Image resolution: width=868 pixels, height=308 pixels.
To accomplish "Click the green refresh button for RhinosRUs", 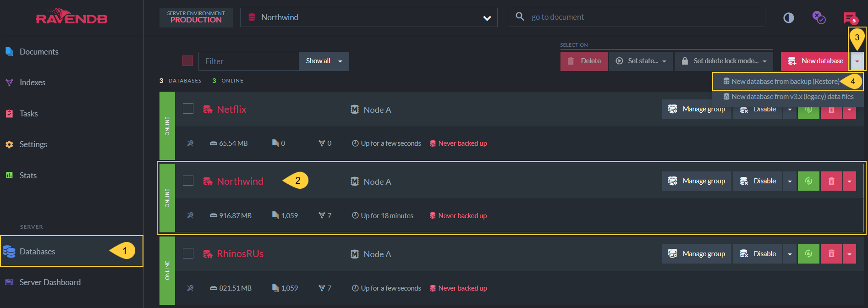I will (x=808, y=253).
